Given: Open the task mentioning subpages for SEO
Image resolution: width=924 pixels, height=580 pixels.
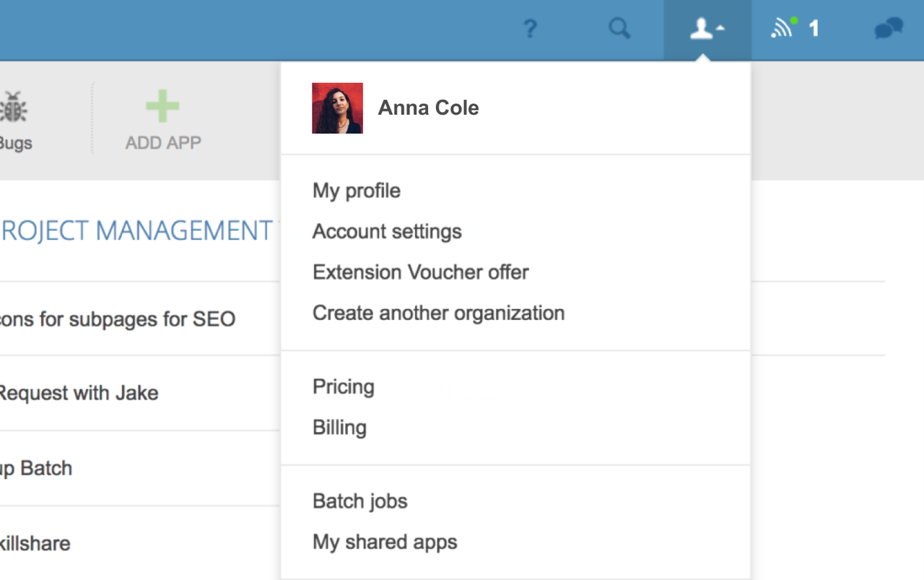Looking at the screenshot, I should click(x=117, y=319).
